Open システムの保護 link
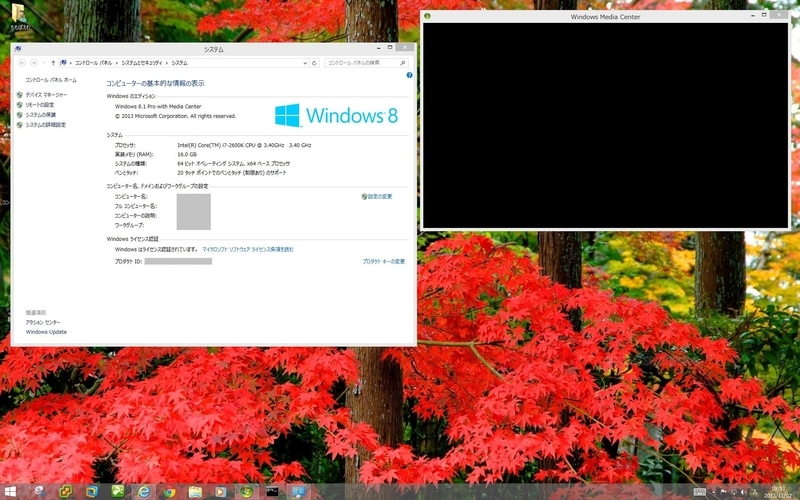This screenshot has width=800, height=500. pyautogui.click(x=40, y=115)
